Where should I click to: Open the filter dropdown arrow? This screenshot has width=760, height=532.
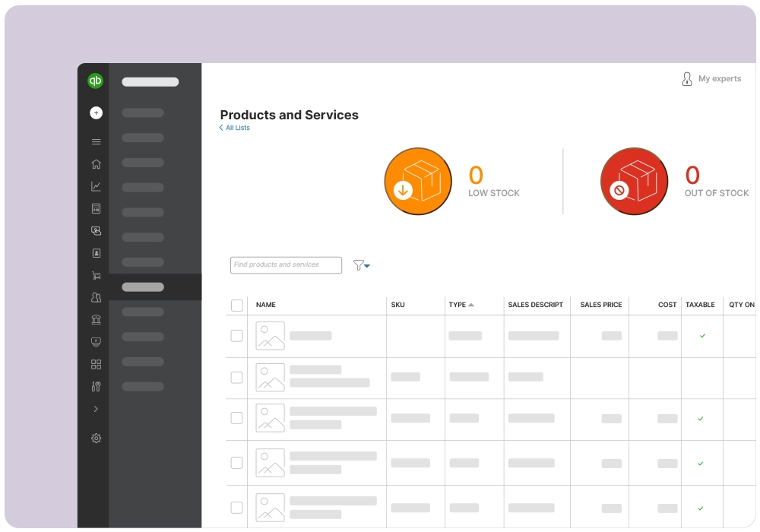pyautogui.click(x=366, y=266)
